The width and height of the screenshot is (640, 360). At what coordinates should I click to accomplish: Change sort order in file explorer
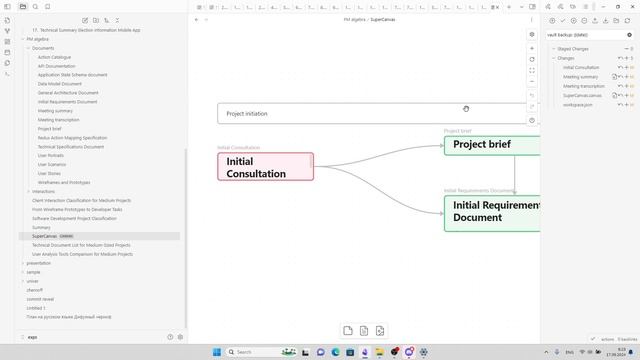pos(107,20)
